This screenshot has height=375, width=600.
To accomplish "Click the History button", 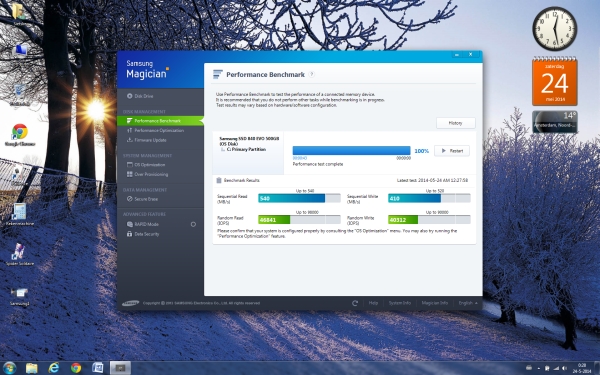I will click(456, 123).
